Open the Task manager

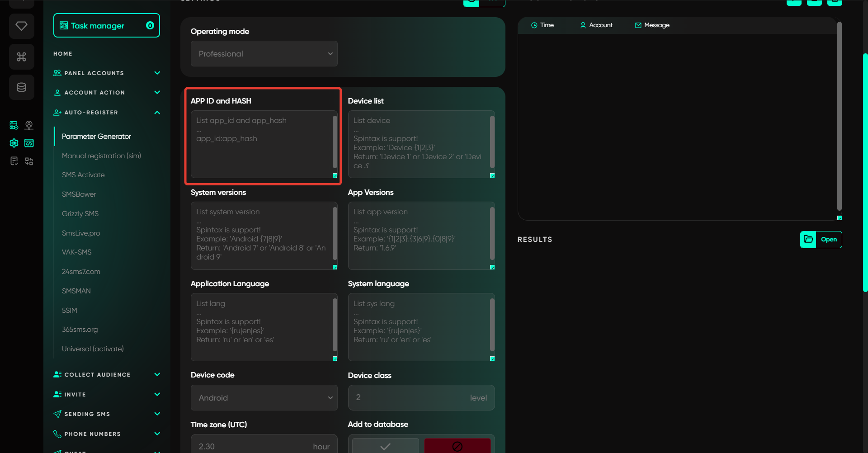[x=107, y=26]
